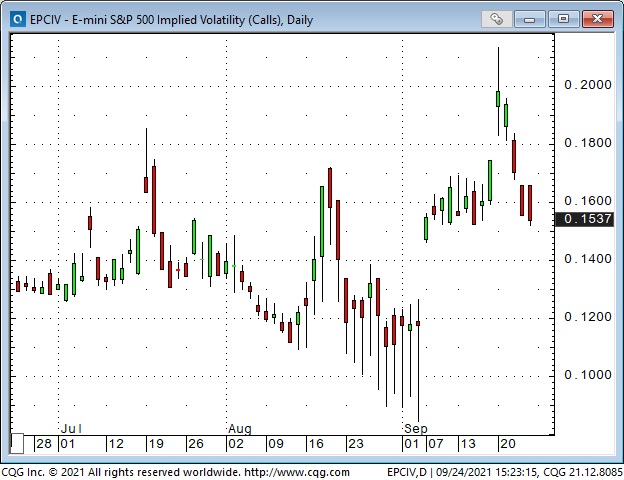The image size is (624, 480).
Task: Click the date label 23 on time axis
Action: (x=356, y=443)
